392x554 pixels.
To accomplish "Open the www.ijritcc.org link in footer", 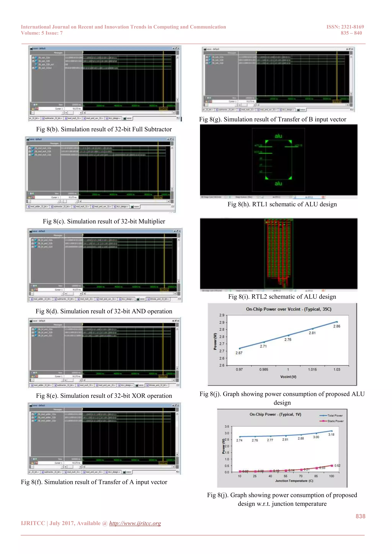I will pos(135,523).
